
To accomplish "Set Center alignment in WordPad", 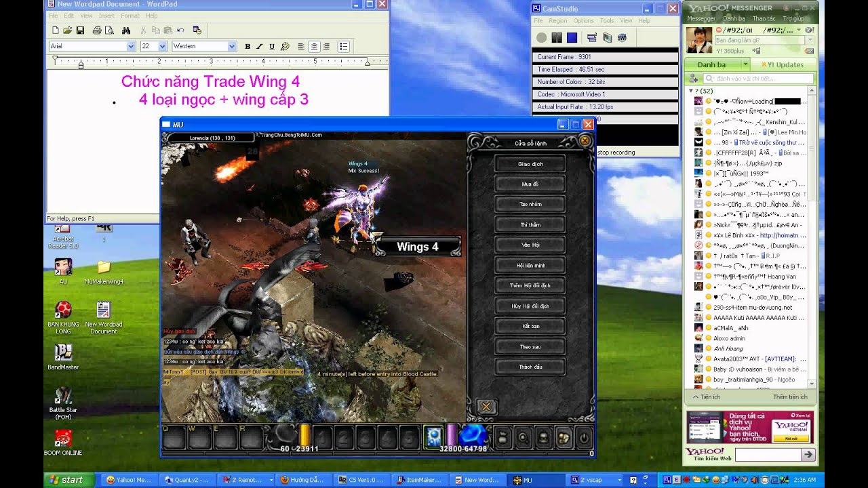I will pos(314,46).
